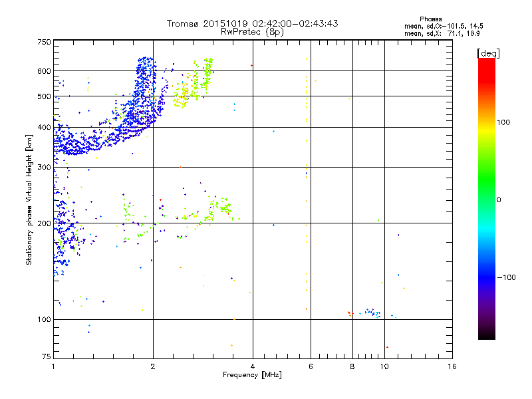Click the x-axis tick label '8'
The image size is (532, 399).
(x=352, y=366)
